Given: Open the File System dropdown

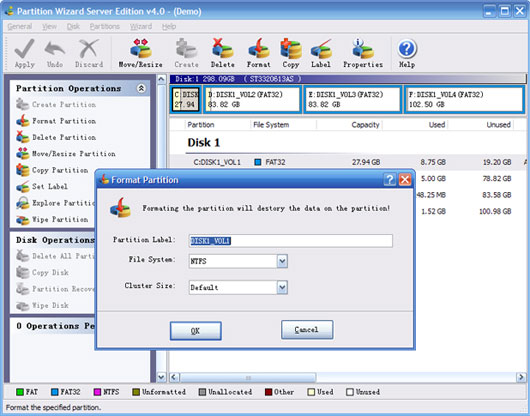Looking at the screenshot, I should click(282, 261).
